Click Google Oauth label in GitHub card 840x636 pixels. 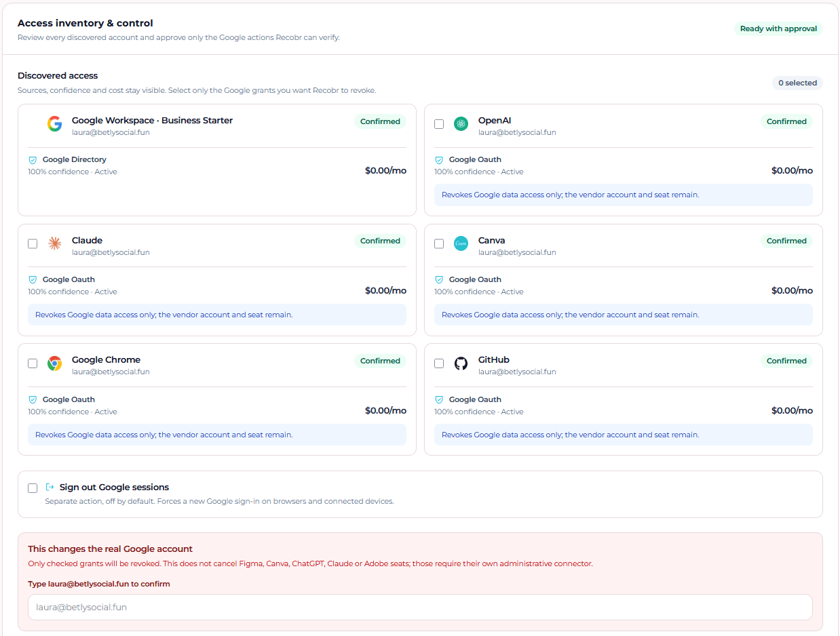[475, 399]
